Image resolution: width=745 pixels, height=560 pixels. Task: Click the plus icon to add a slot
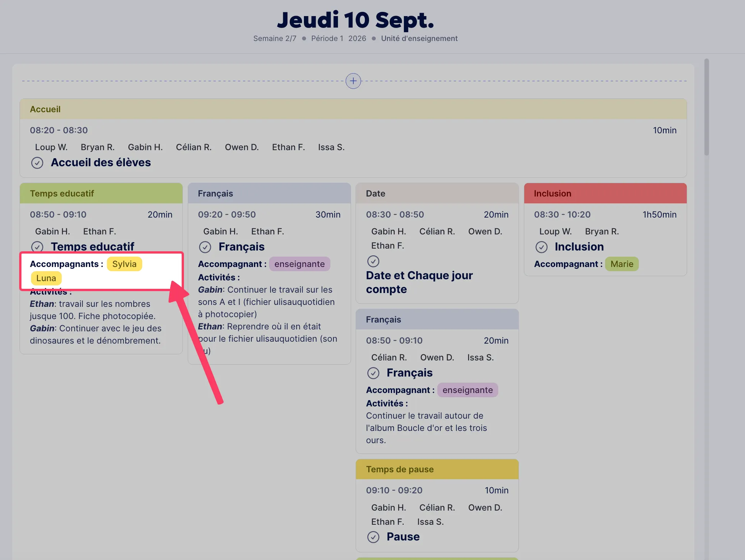353,81
